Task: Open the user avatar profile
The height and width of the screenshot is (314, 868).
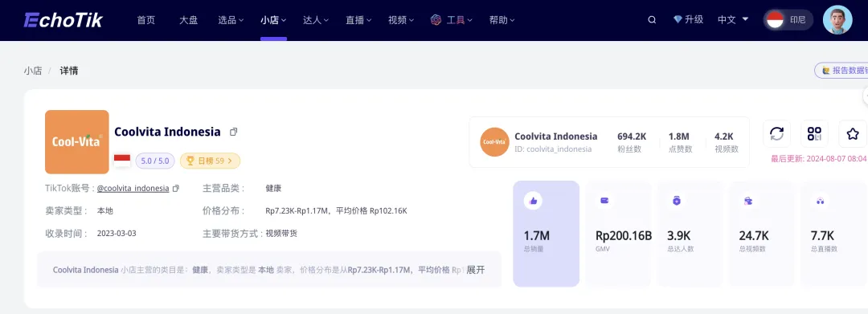Action: 837,20
